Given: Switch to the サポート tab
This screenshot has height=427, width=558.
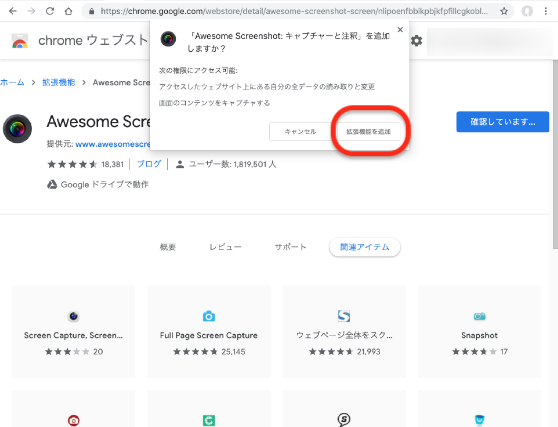Looking at the screenshot, I should [x=290, y=247].
